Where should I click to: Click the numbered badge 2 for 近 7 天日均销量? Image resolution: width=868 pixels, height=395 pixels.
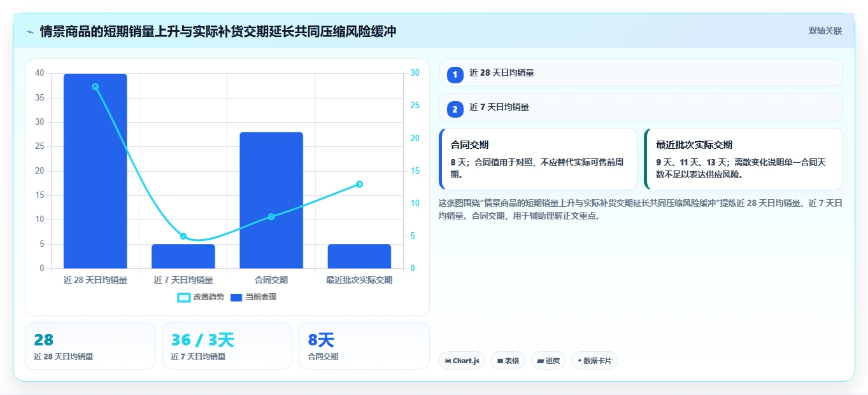pos(455,109)
